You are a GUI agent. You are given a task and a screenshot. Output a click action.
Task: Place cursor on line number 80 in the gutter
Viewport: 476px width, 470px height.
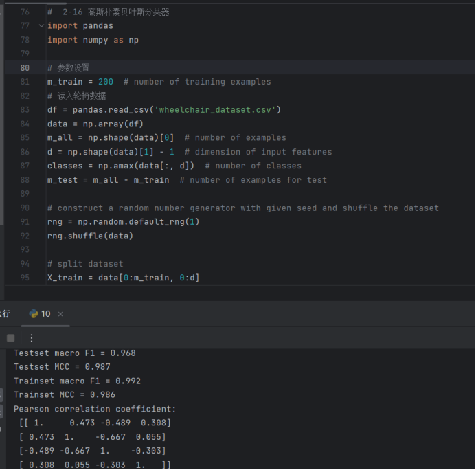(x=25, y=68)
